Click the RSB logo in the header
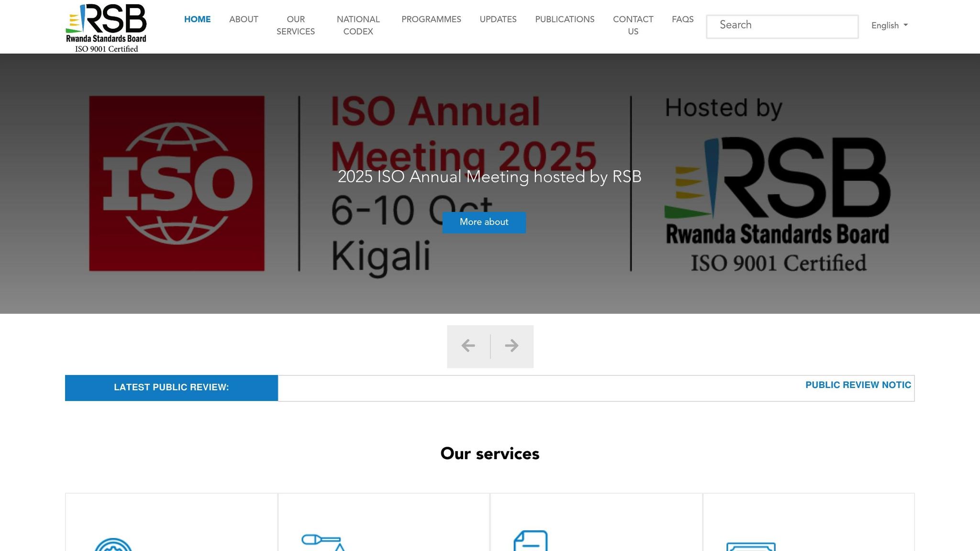 coord(106,24)
